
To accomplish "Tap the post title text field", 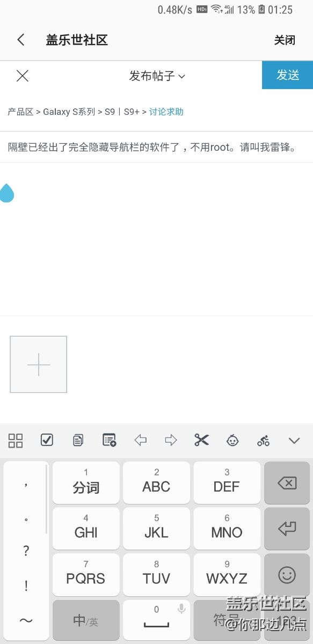I will 156,147.
